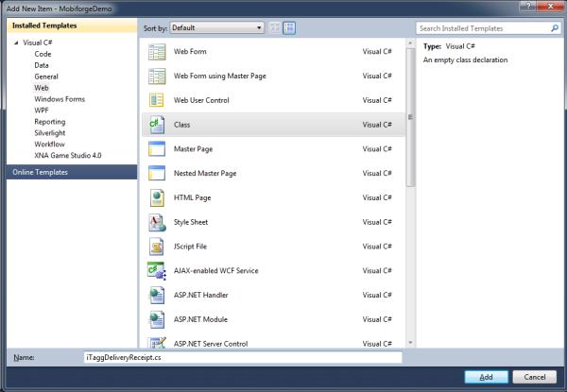567x392 pixels.
Task: Switch to small icons view
Action: click(275, 28)
